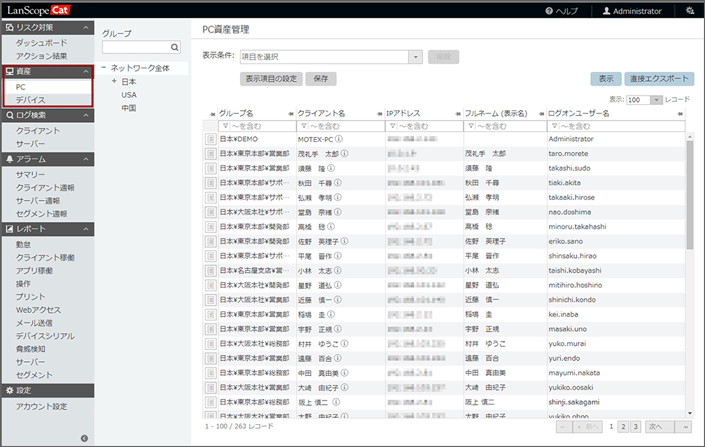Image resolution: width=705 pixels, height=447 pixels.
Task: Click info icon next to 村井 ゆうこ client
Action: (x=344, y=344)
